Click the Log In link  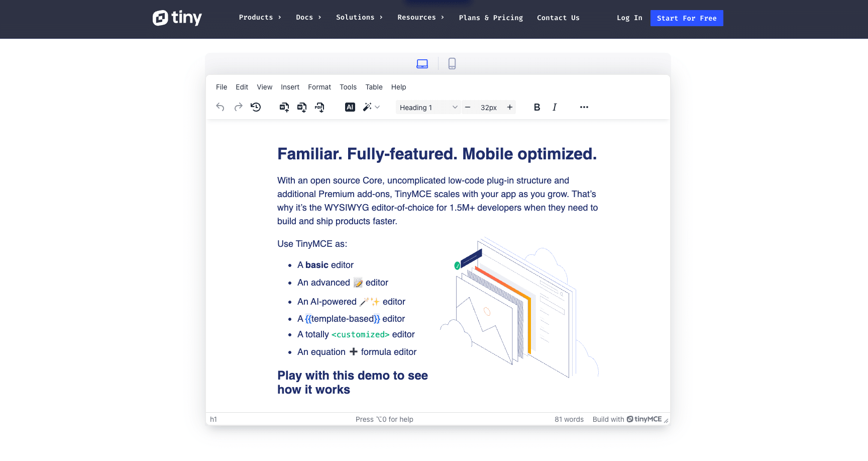coord(629,18)
